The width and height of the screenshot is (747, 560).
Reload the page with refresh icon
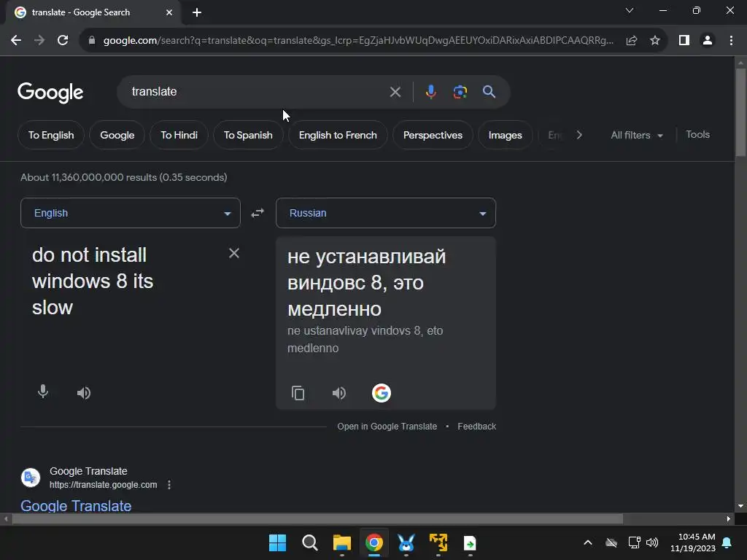(x=63, y=41)
